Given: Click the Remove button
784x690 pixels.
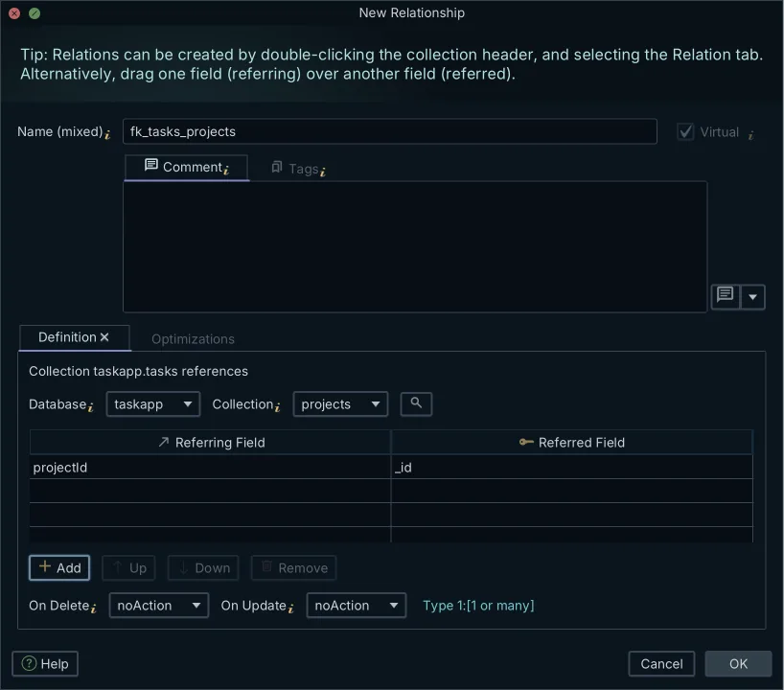Looking at the screenshot, I should [x=294, y=568].
